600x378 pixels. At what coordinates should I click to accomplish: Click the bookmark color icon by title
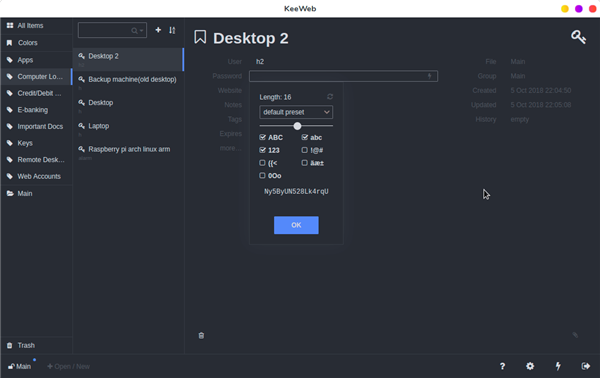pos(200,37)
